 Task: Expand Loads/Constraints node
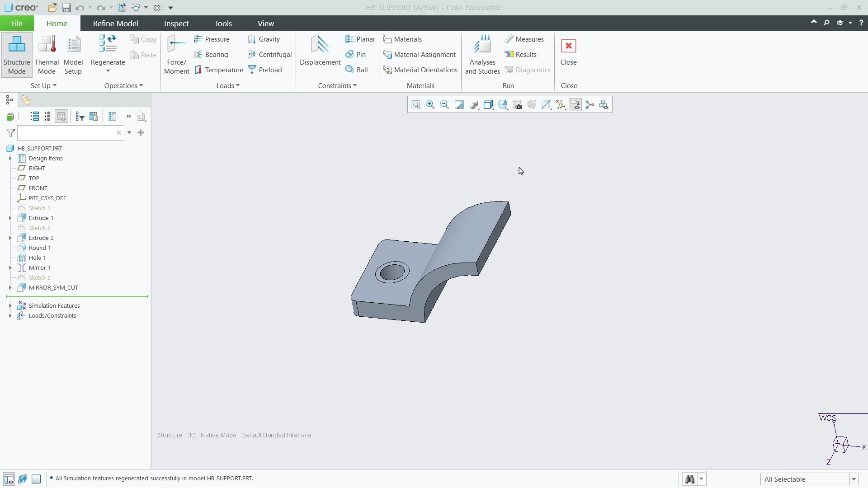click(x=10, y=316)
